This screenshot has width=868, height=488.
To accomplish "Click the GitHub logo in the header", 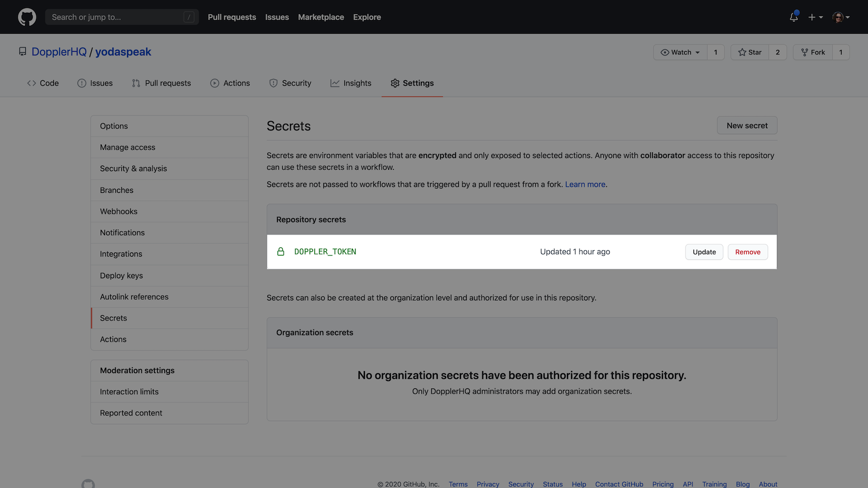I will pos(27,17).
